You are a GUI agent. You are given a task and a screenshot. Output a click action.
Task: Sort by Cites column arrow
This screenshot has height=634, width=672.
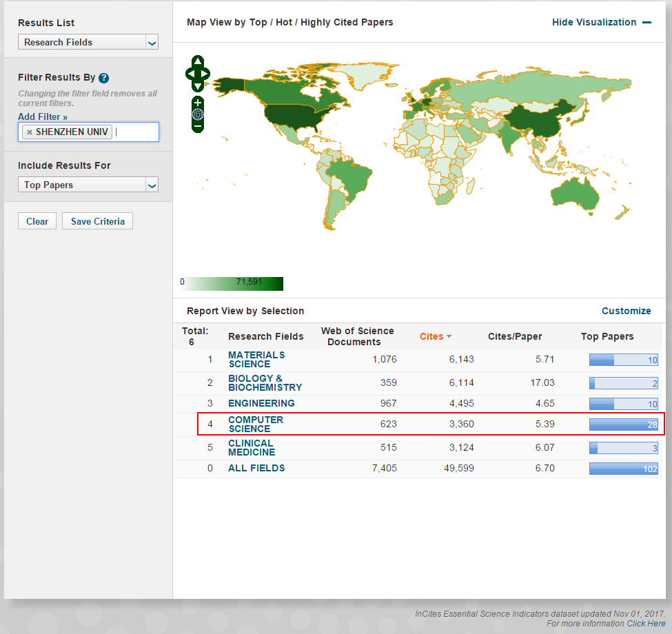coord(449,337)
